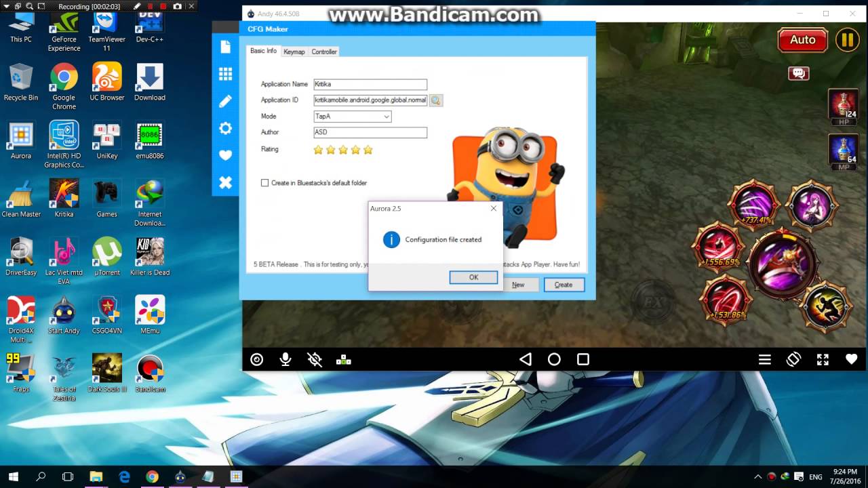This screenshot has width=868, height=488.
Task: Select the Kritika desktop shortcut
Action: point(64,199)
